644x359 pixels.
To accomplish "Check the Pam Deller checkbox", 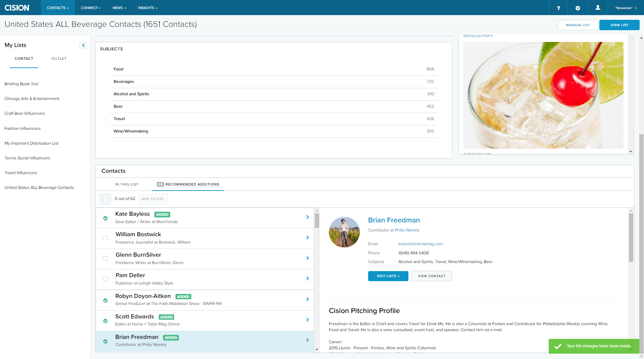I will coord(105,279).
